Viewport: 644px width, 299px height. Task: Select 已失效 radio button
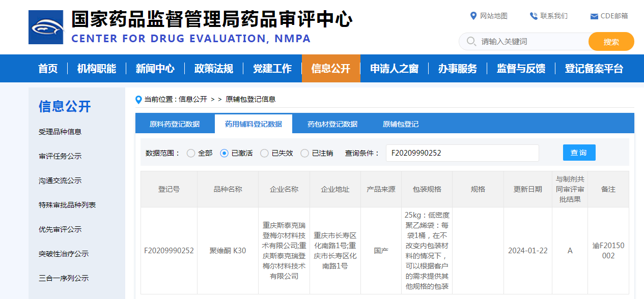264,153
